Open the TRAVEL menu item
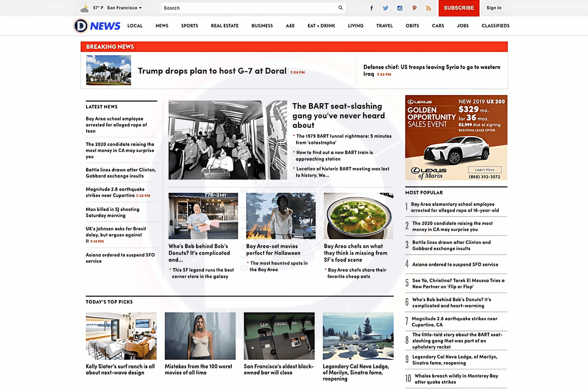Image resolution: width=588 pixels, height=392 pixels. pos(384,26)
